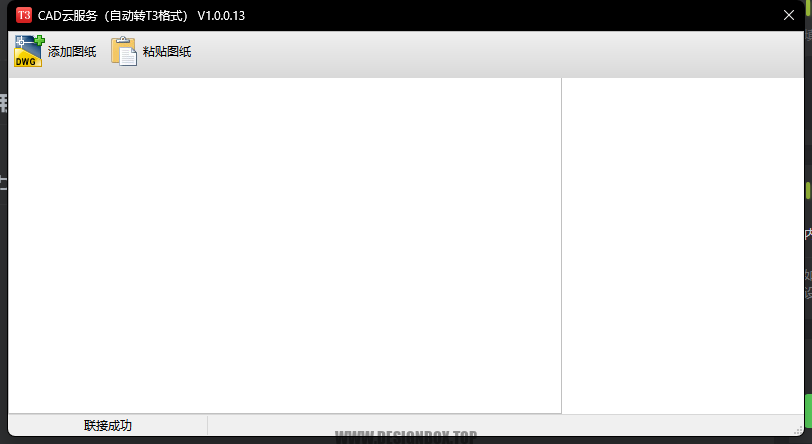This screenshot has height=444, width=812.
Task: Click the yellow DWG tag on add icon
Action: tap(26, 61)
